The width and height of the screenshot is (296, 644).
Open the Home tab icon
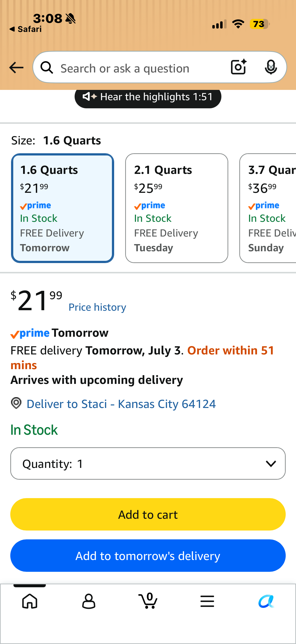[30, 601]
